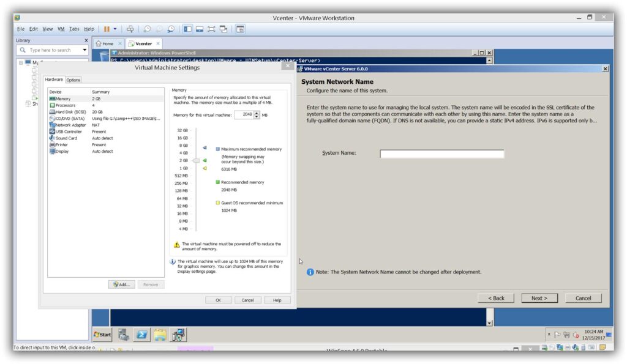
Task: Click Send Ctrl+Alt+Del toolbar icon
Action: point(130,29)
